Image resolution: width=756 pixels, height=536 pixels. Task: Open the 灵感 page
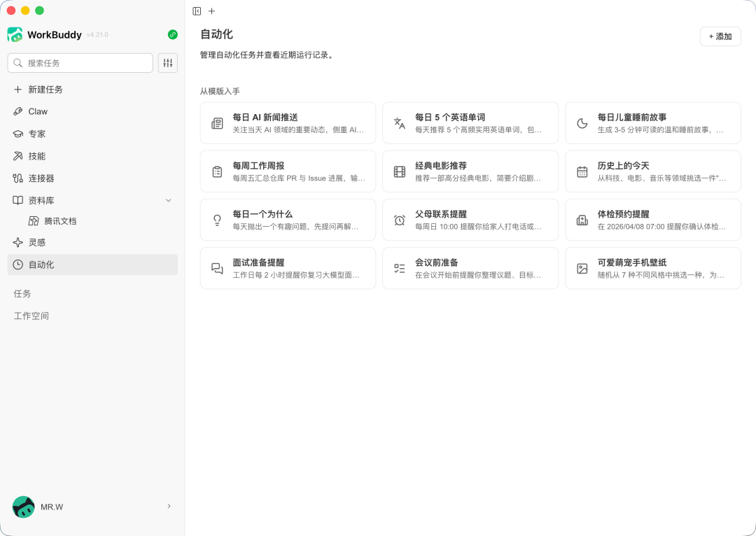(92, 242)
